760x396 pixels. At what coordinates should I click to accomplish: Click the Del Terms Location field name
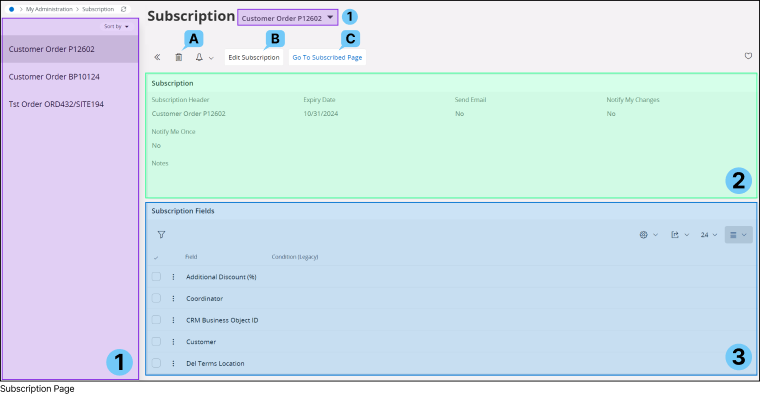click(x=215, y=363)
